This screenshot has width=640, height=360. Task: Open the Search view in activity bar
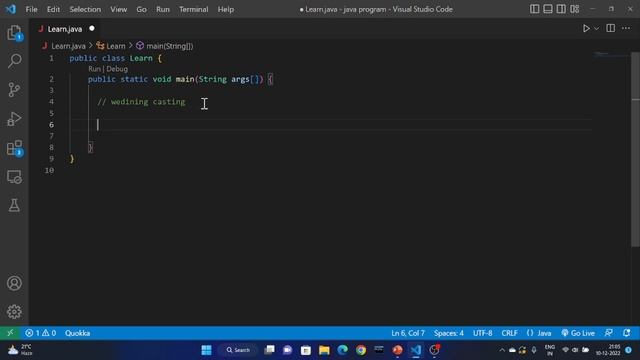(14, 61)
